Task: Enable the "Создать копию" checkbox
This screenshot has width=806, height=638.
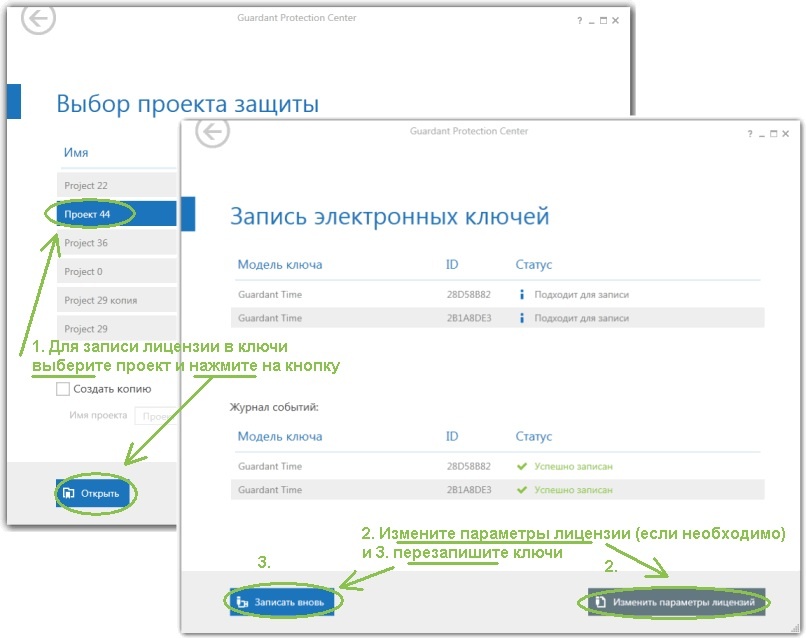Action: click(x=63, y=389)
